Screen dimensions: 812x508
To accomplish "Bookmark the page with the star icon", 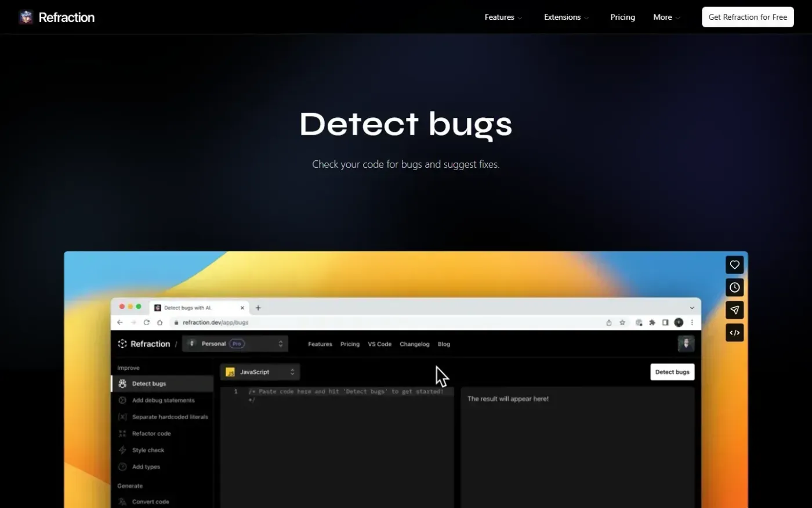I will [622, 323].
